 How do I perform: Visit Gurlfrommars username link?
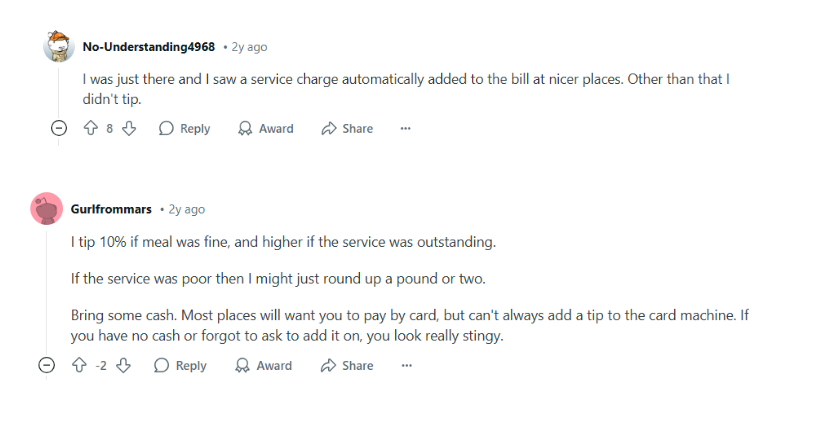point(111,209)
